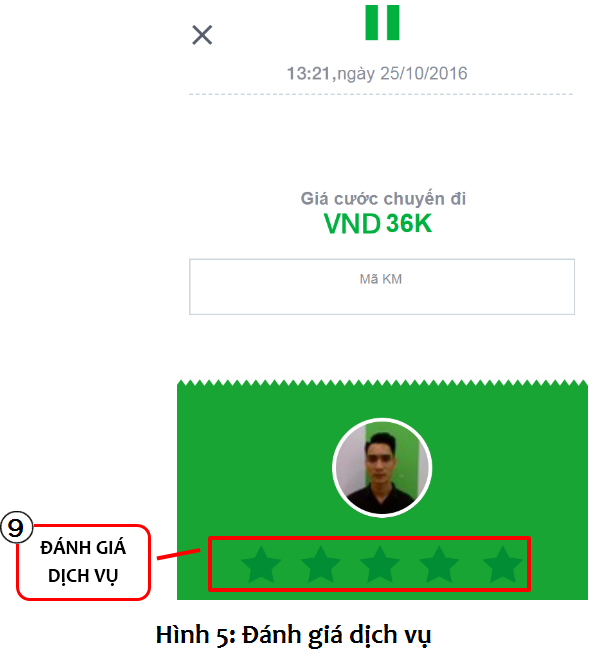Click the trip timestamp 13:21, ngày 25/10/2016
This screenshot has height=659, width=590.
pyautogui.click(x=377, y=74)
